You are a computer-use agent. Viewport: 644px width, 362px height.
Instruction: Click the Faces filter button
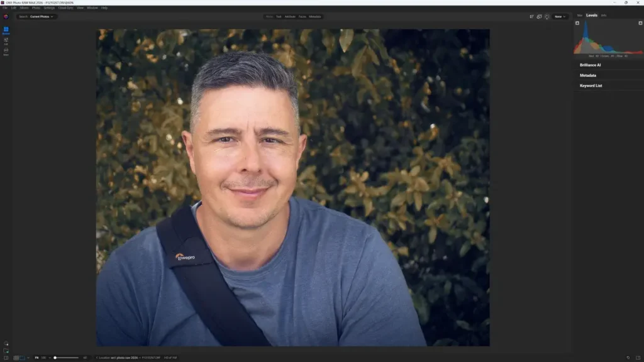coord(303,16)
